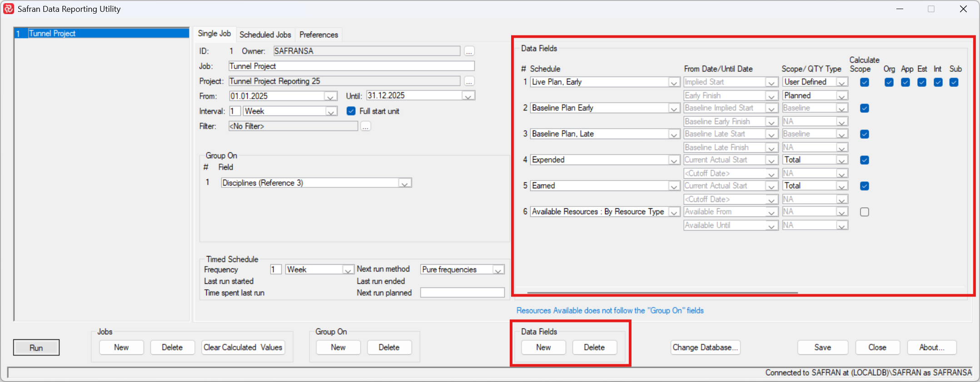Toggle the Sub checkbox in row 1
The width and height of the screenshot is (980, 382).
[x=954, y=82]
